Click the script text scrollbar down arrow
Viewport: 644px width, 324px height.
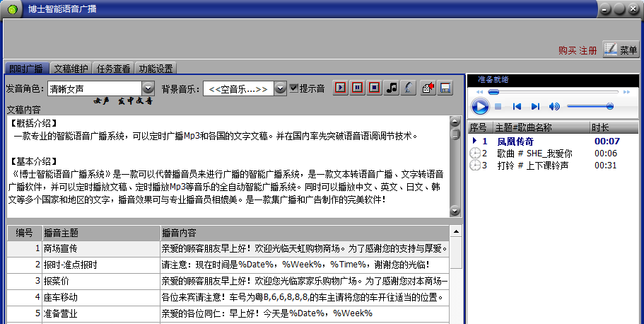[455, 211]
